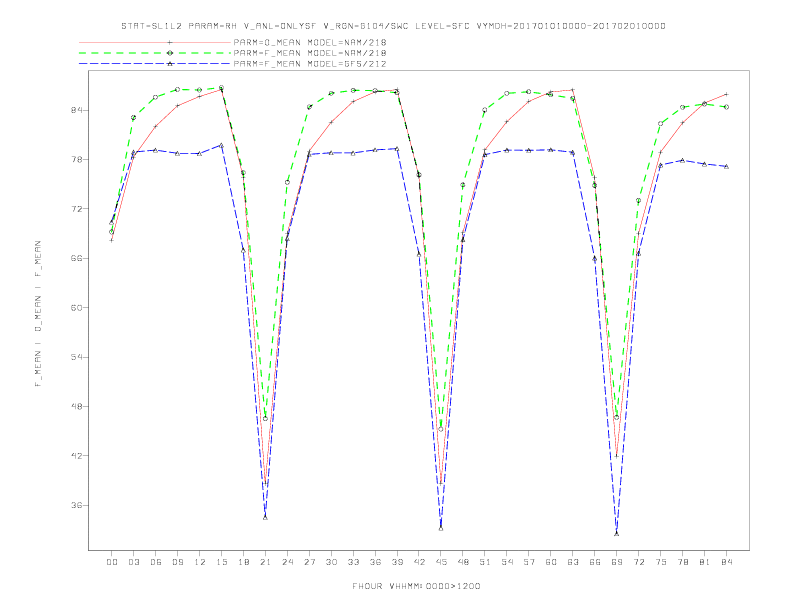Click x-axis tick label 18
792x612 pixels.
pos(243,562)
